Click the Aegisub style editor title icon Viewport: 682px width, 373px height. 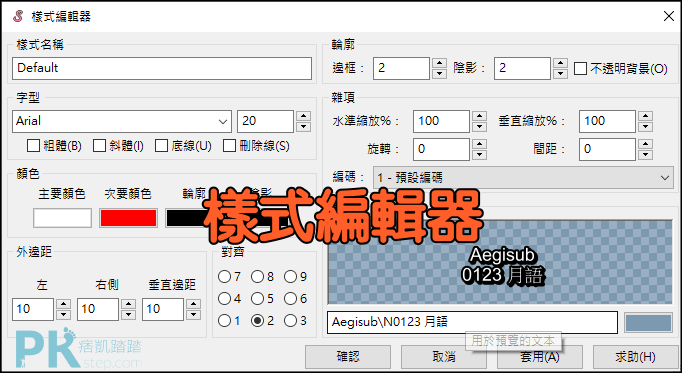click(18, 17)
